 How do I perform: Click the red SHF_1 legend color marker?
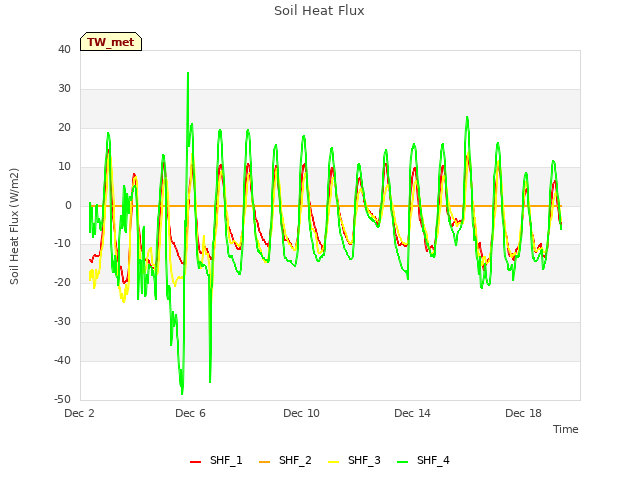coord(196,462)
